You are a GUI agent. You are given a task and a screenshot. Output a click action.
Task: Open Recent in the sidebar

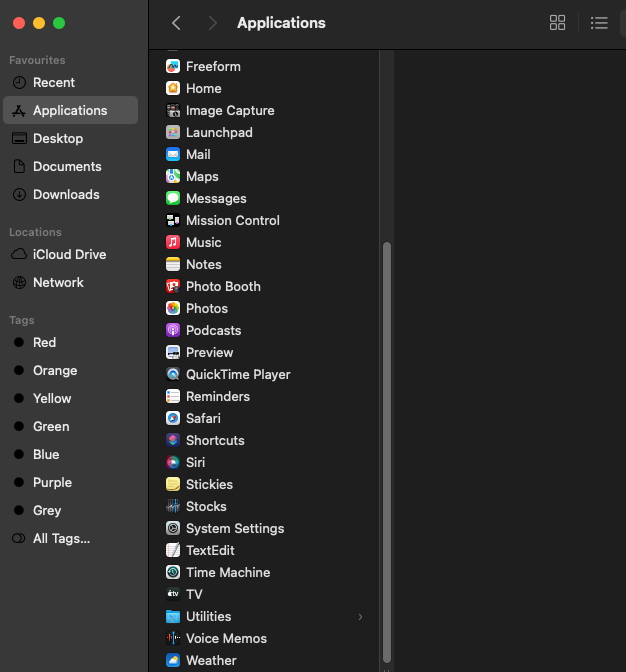tap(70, 82)
